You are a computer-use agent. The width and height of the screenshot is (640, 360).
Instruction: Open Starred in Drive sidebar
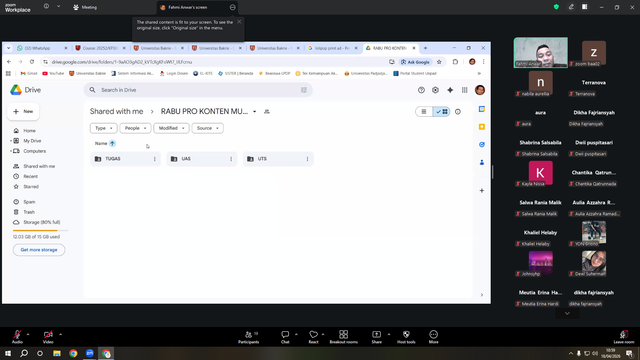(31, 187)
